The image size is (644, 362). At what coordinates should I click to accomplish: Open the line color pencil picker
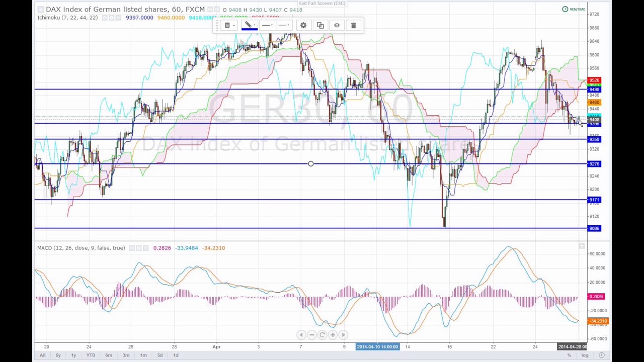pos(250,25)
